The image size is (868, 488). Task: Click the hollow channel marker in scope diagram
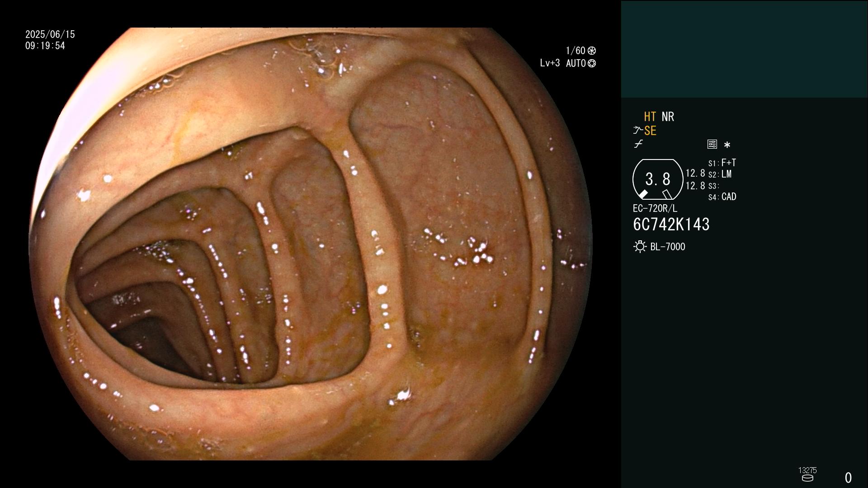pos(667,194)
